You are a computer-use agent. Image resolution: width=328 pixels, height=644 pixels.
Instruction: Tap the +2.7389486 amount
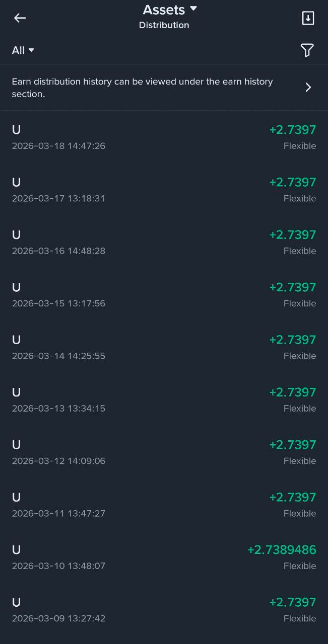[x=282, y=550]
